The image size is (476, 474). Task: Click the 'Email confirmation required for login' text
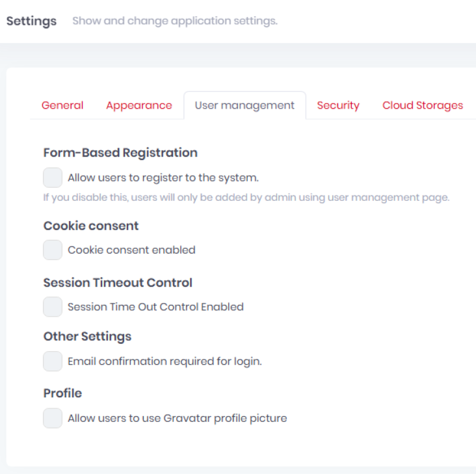coord(165,362)
